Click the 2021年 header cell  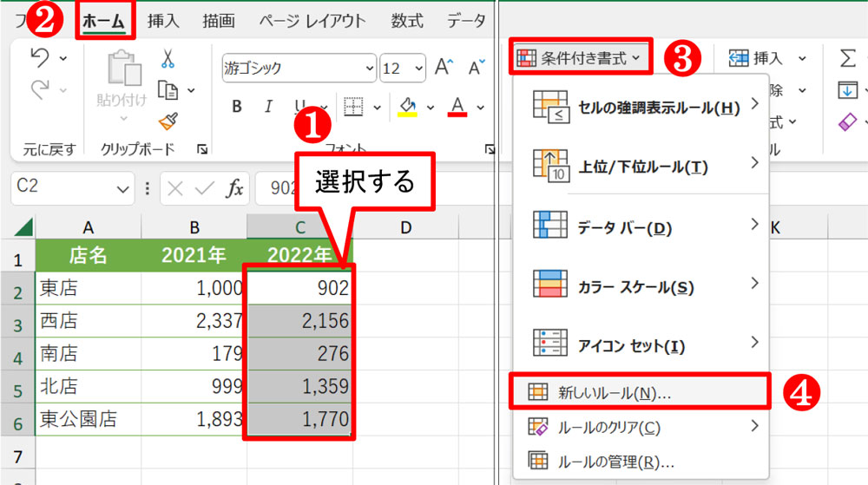[194, 255]
